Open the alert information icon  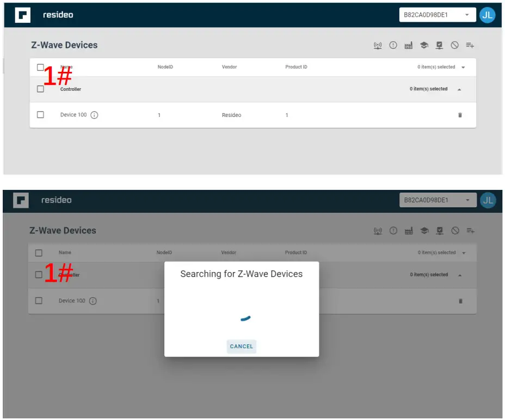click(392, 46)
